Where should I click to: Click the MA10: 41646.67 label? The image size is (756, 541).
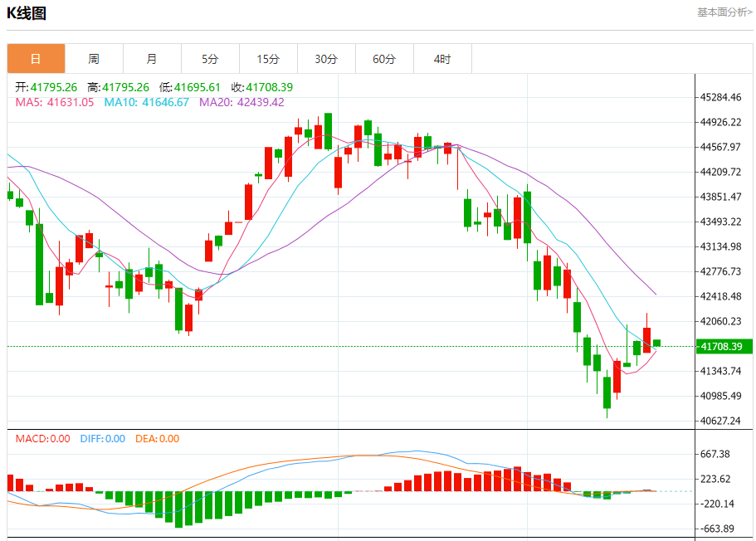147,102
